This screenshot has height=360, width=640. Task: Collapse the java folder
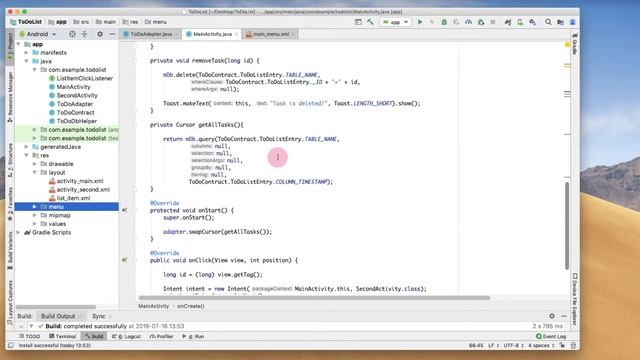27,61
